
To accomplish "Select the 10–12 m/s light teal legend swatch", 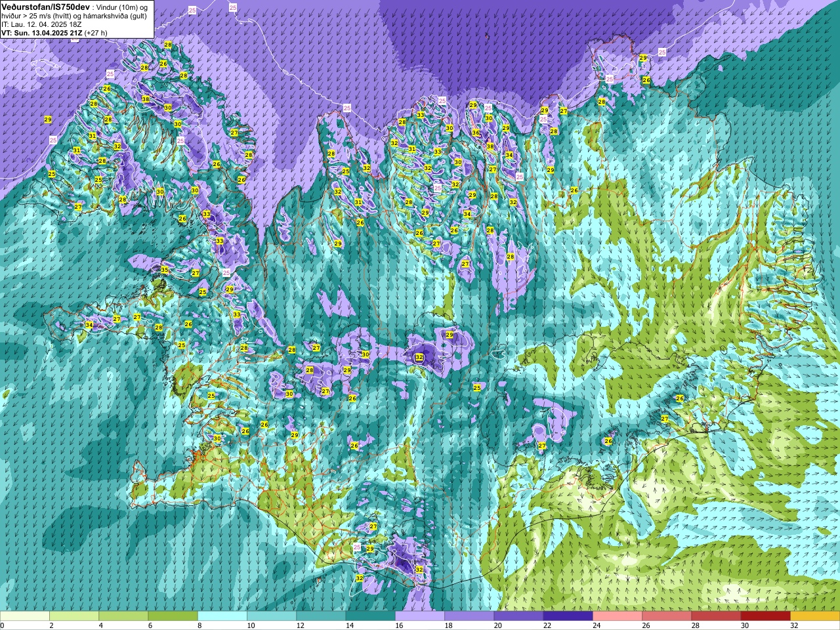I will (x=272, y=616).
